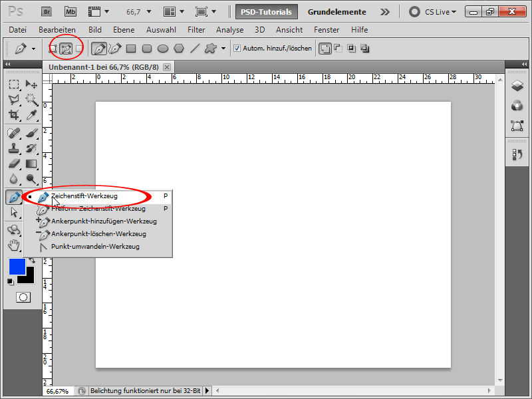Select the Eraser tool
This screenshot has height=399, width=532.
(x=14, y=164)
